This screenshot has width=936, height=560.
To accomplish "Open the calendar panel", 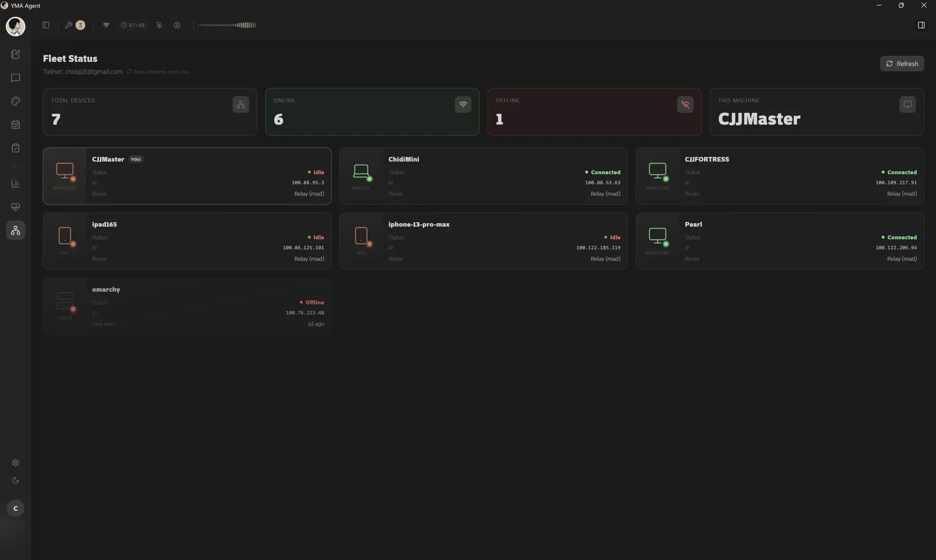I will coord(16,125).
